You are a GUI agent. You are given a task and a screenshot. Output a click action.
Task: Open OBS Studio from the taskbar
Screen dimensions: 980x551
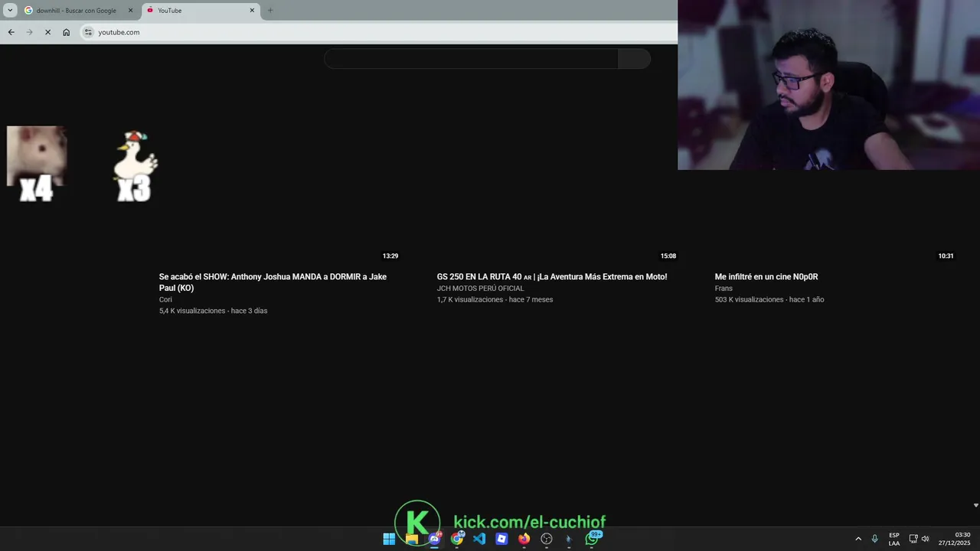[547, 539]
